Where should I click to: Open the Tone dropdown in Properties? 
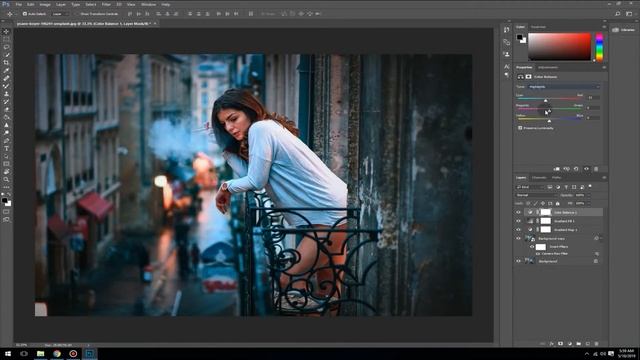tap(563, 87)
